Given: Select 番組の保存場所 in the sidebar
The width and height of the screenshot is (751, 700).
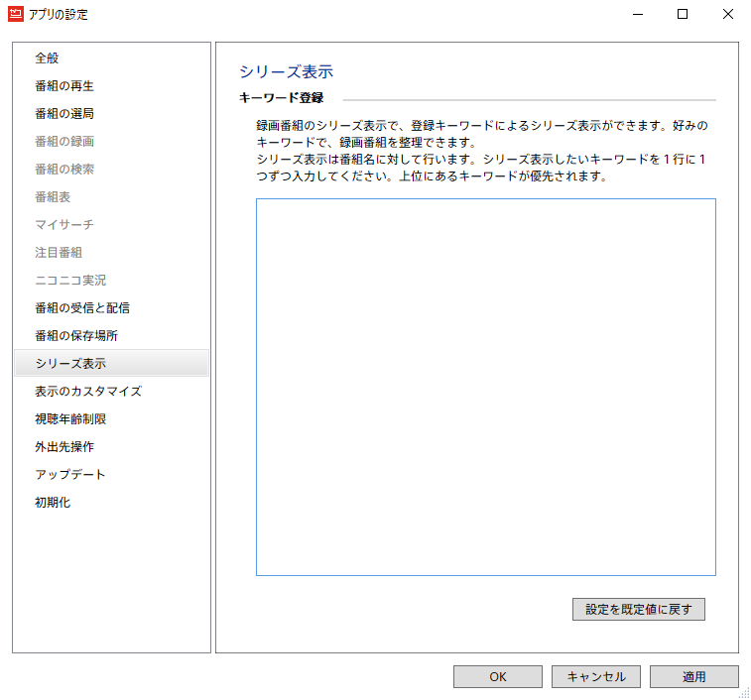Looking at the screenshot, I should coord(76,336).
